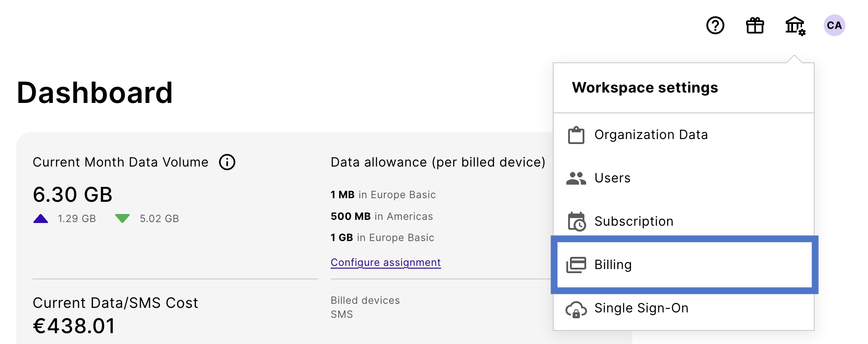Click the Workspace settings panel title

click(644, 88)
